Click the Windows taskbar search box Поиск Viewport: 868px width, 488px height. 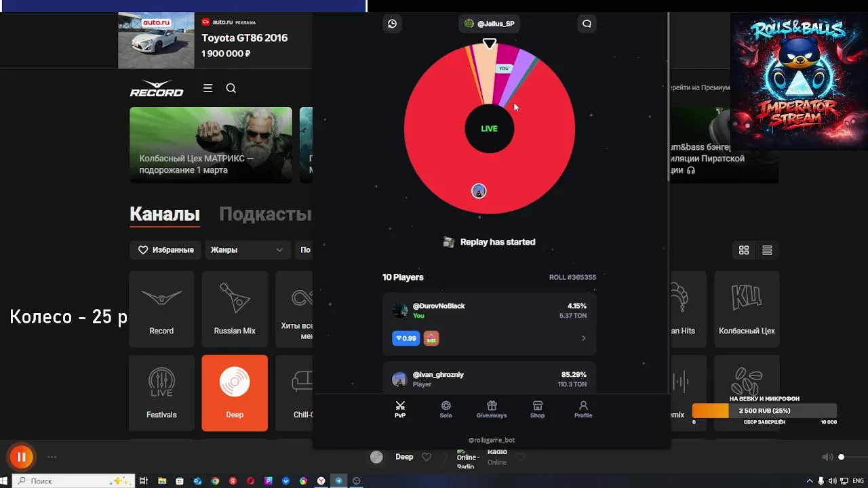click(73, 481)
